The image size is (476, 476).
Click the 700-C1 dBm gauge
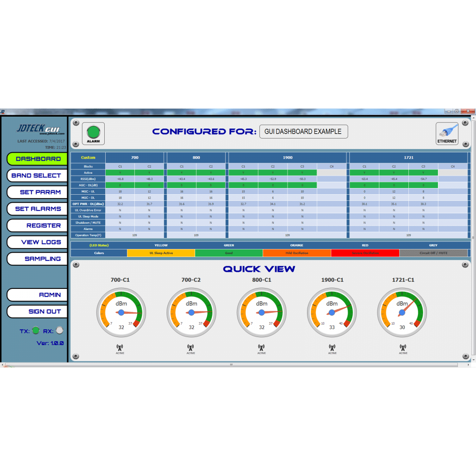pyautogui.click(x=121, y=312)
